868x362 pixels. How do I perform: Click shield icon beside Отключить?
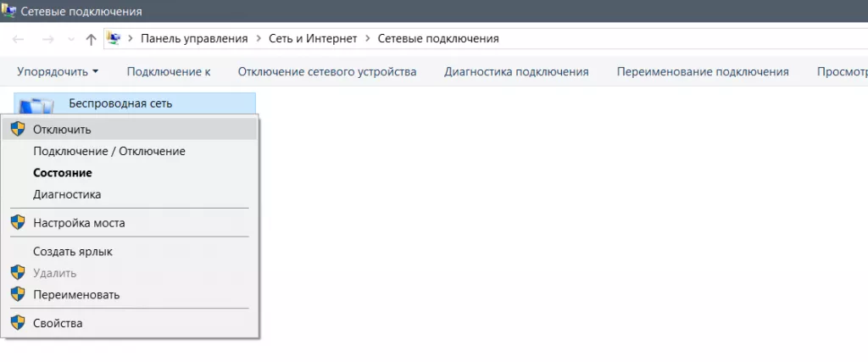tap(18, 129)
